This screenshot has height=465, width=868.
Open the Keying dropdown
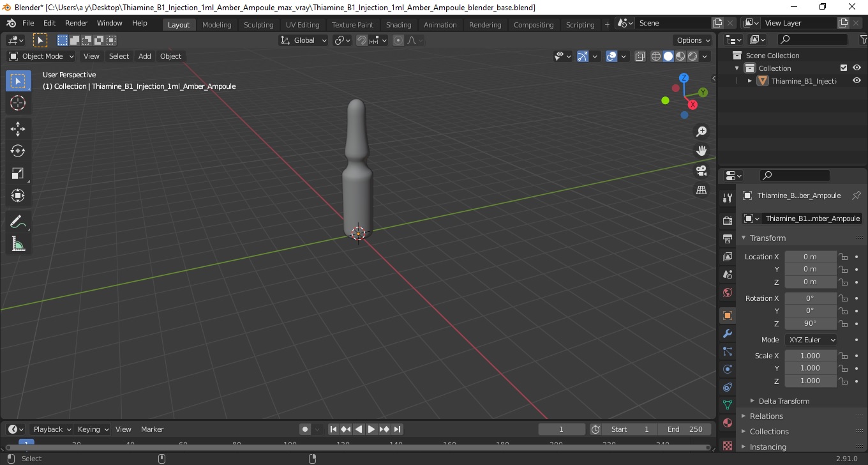click(93, 429)
